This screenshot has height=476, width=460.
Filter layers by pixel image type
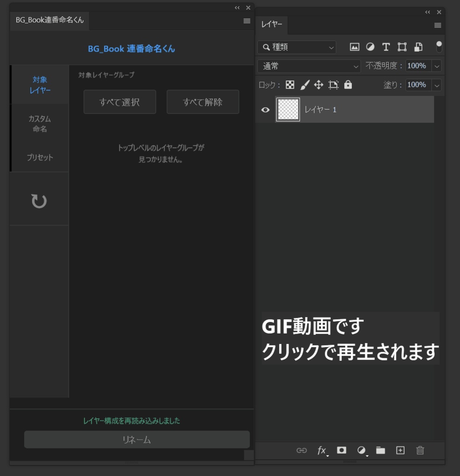coord(355,47)
